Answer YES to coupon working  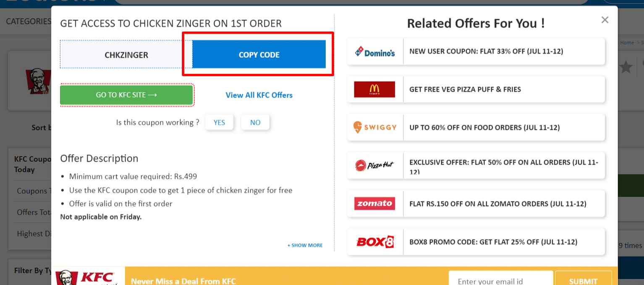(x=219, y=122)
